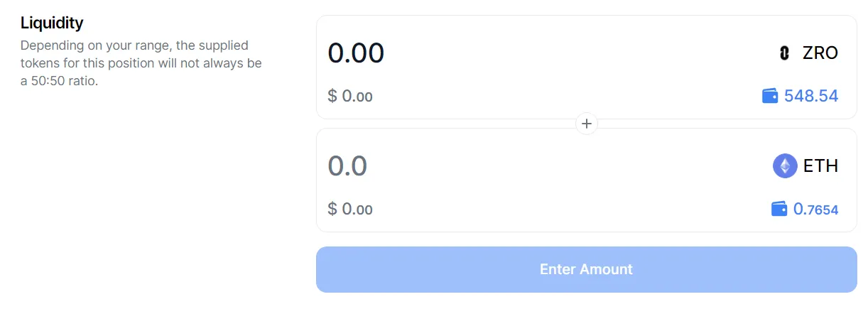Click the dollar sign in the ETH card
Viewport: 868px width, 309px height.
tap(332, 210)
